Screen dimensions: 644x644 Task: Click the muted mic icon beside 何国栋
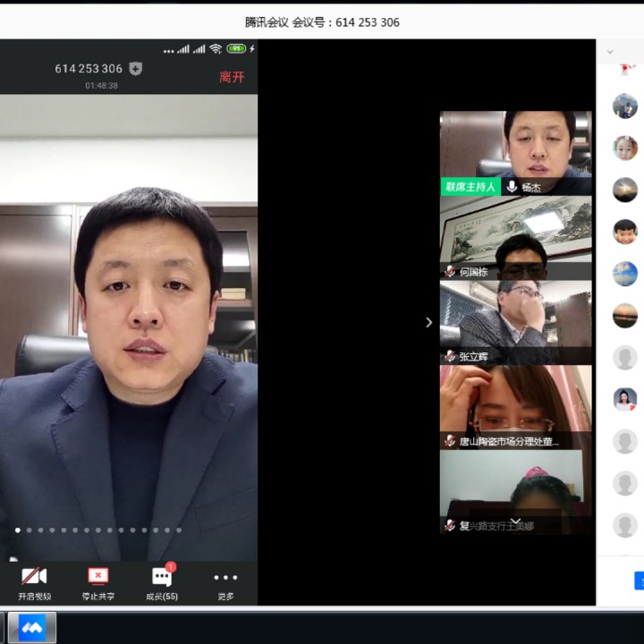click(450, 272)
